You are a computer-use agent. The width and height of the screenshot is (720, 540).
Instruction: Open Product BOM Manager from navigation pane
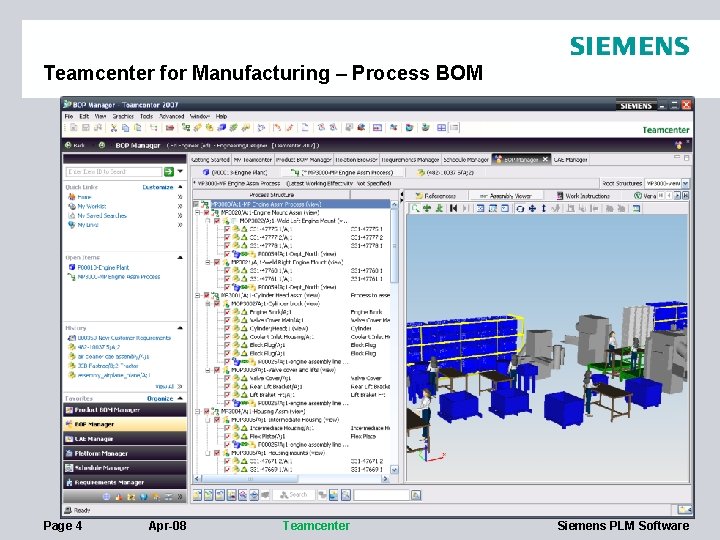(124, 410)
